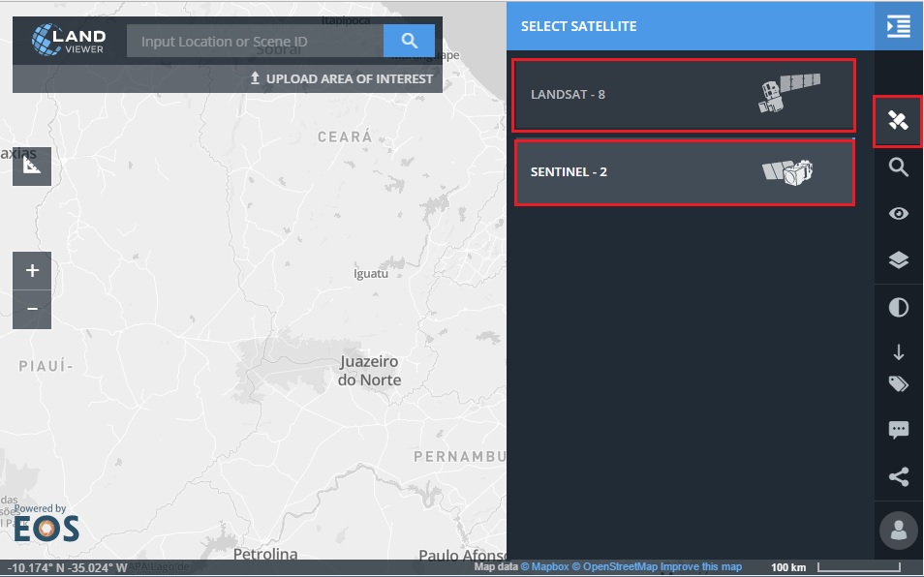Open the contrast adjustment half-circle icon
The height and width of the screenshot is (577, 924).
[x=898, y=307]
